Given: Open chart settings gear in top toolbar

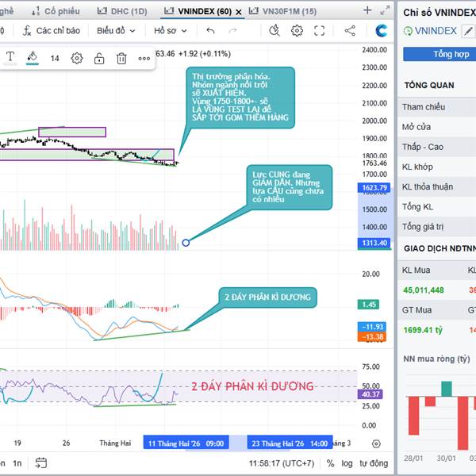Looking at the screenshot, I should [297, 31].
